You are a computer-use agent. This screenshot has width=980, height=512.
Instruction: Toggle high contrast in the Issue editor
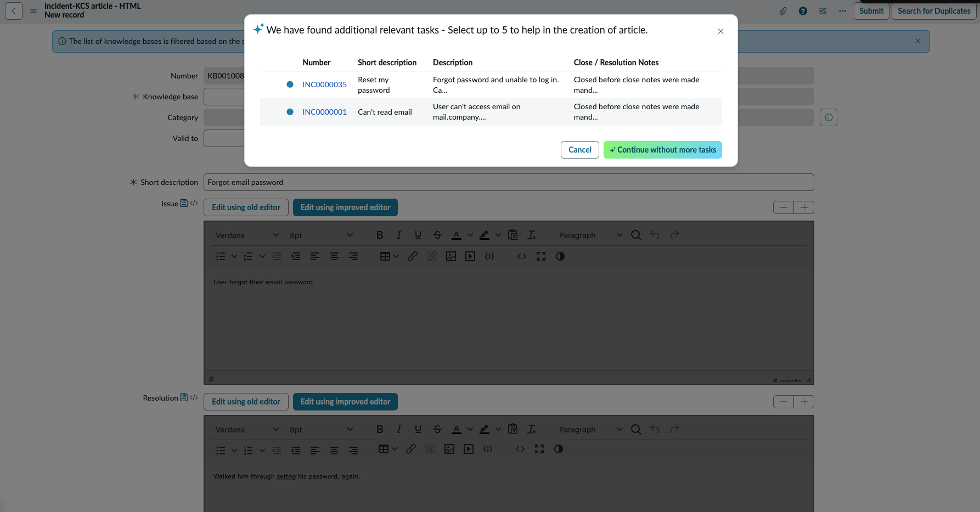coord(560,256)
